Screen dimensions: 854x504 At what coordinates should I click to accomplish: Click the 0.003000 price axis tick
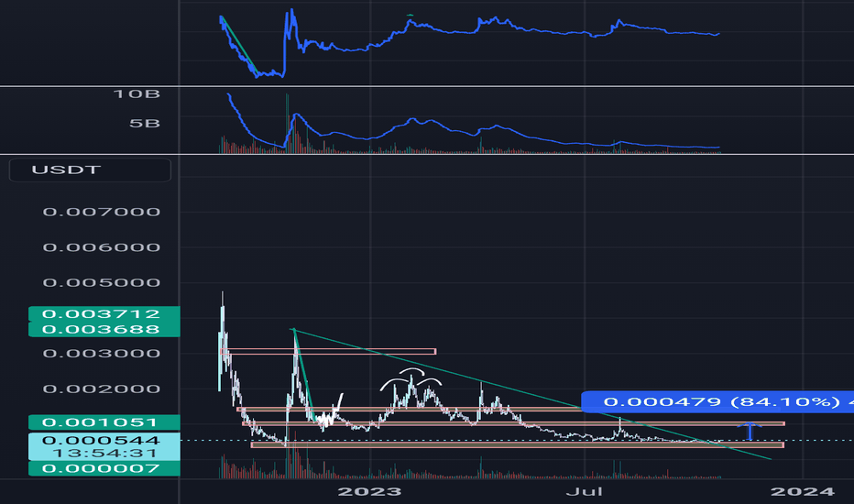102,354
